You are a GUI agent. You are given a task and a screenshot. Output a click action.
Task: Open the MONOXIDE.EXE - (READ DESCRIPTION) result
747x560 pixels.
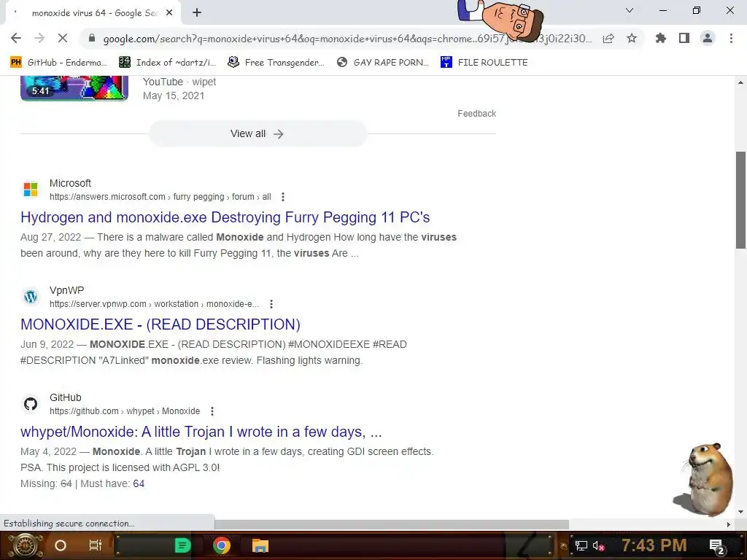(x=160, y=324)
